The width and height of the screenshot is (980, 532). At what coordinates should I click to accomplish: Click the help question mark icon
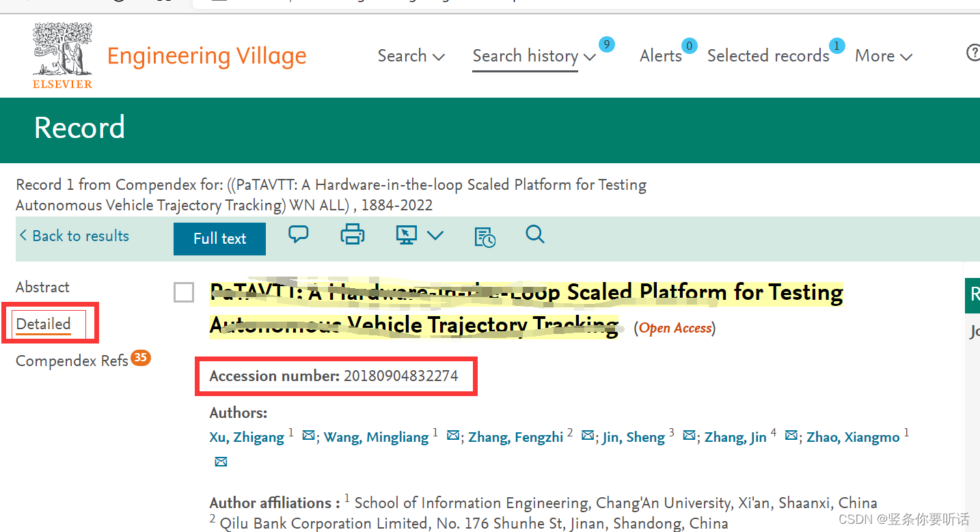pyautogui.click(x=973, y=53)
